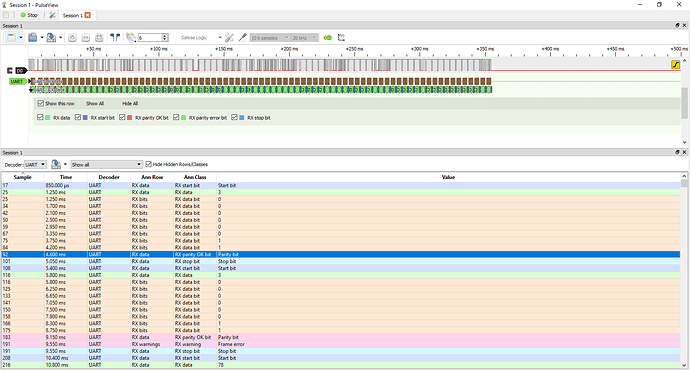Click the RX parity OK bit color swatch
Screen dimensions: 690x370
tap(129, 117)
